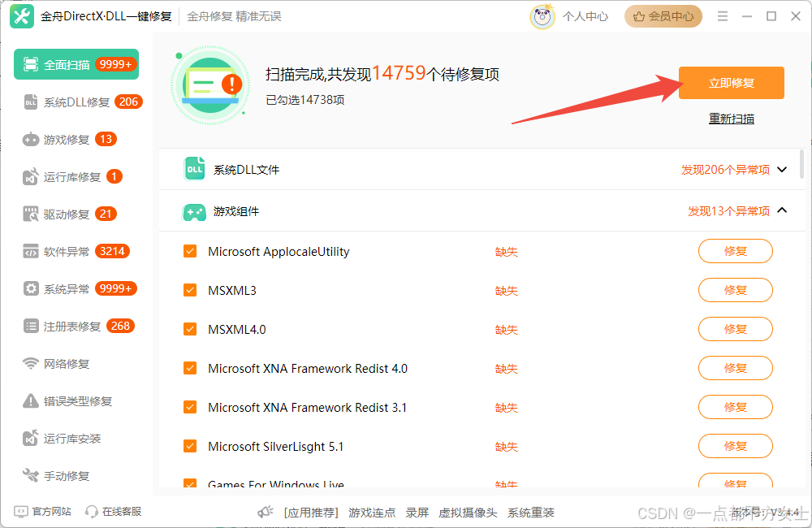This screenshot has width=812, height=528.
Task: Click 修复 next to MSXML4.0
Action: point(735,329)
